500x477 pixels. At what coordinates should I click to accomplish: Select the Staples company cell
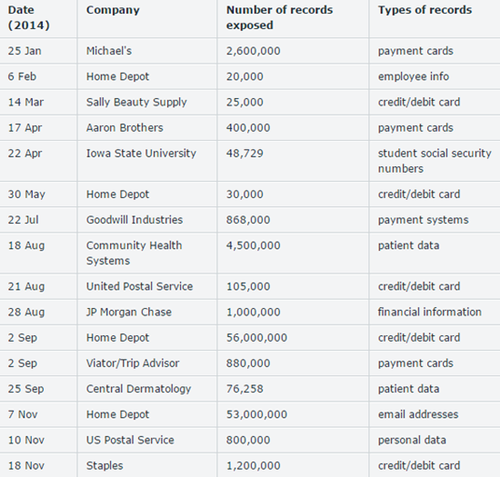104,466
